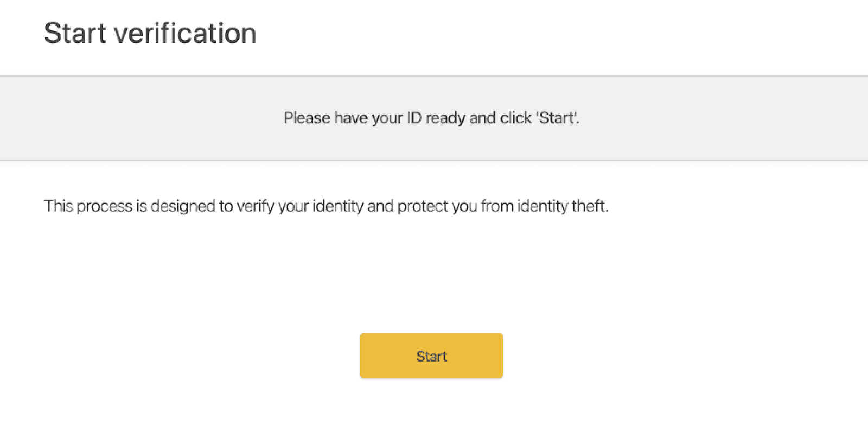This screenshot has width=868, height=431.
Task: Click the word "verify" in the paragraph
Action: tap(255, 206)
